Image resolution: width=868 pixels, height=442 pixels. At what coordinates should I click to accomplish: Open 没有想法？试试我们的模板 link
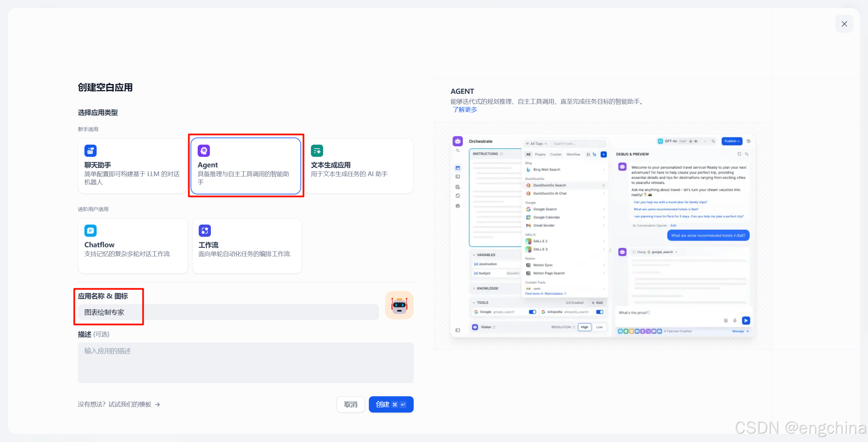click(x=115, y=404)
